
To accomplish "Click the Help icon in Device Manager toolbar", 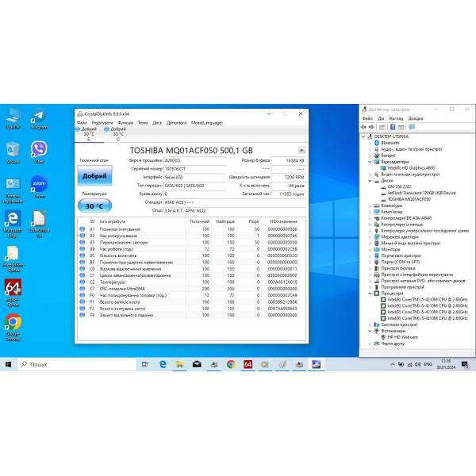I will [x=393, y=127].
